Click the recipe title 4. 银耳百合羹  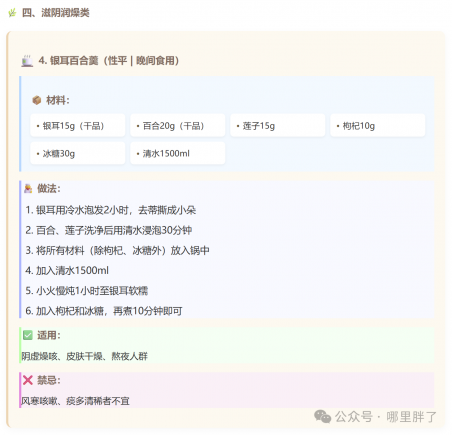click(x=68, y=61)
